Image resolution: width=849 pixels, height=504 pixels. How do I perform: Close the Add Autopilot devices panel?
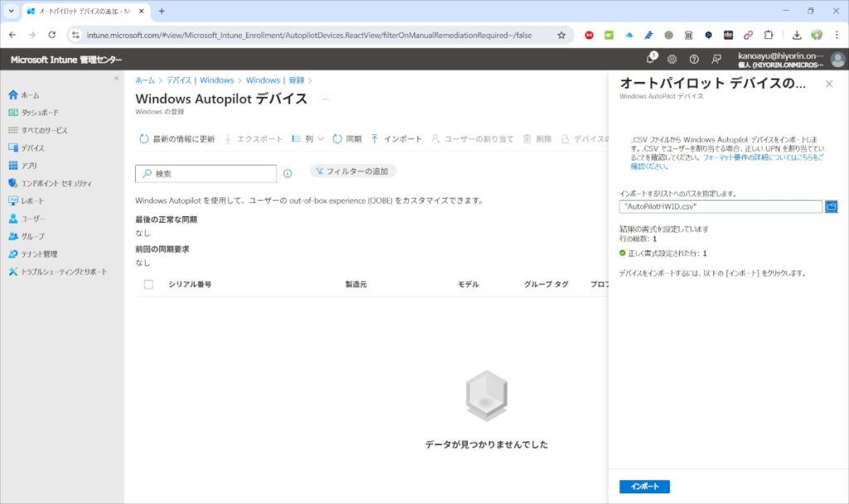point(829,84)
